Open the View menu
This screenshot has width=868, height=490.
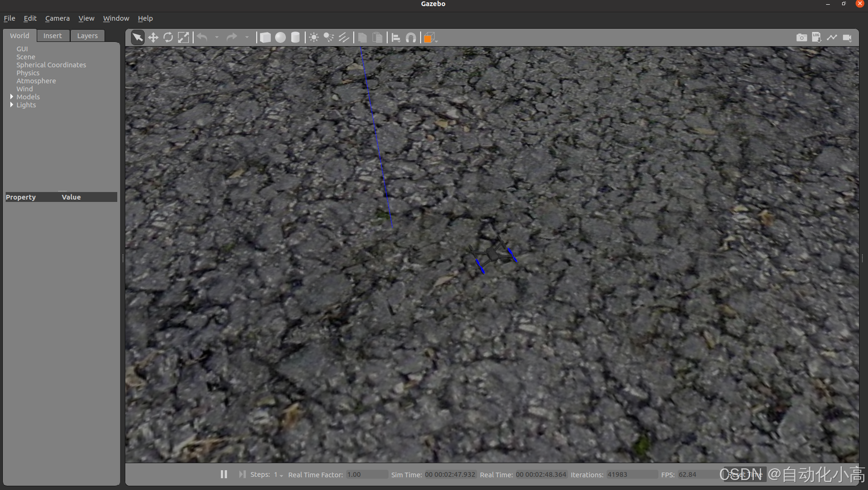[86, 18]
